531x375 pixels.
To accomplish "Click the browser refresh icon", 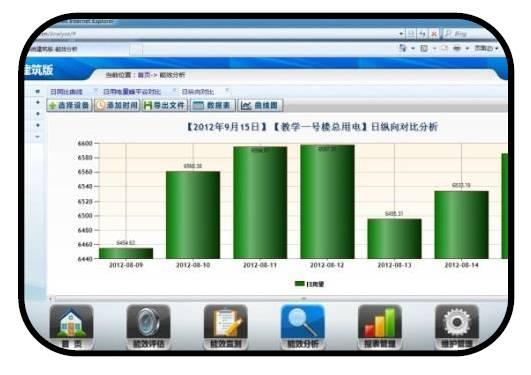I will 422,34.
